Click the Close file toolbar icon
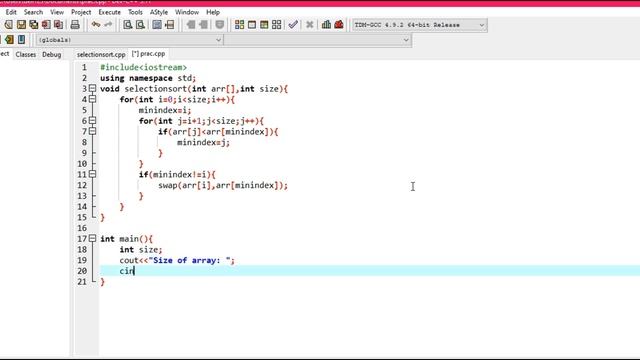640x360 pixels. tap(46, 25)
